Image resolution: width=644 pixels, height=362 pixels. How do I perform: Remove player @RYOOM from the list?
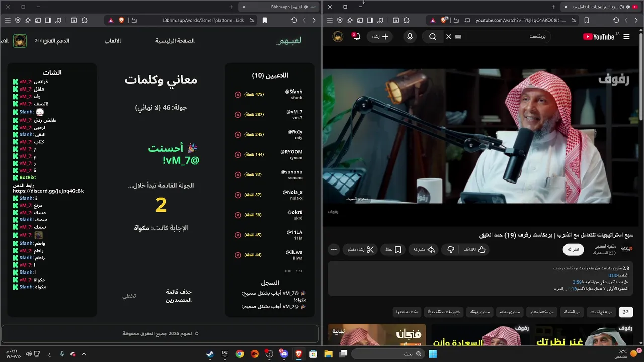[238, 155]
